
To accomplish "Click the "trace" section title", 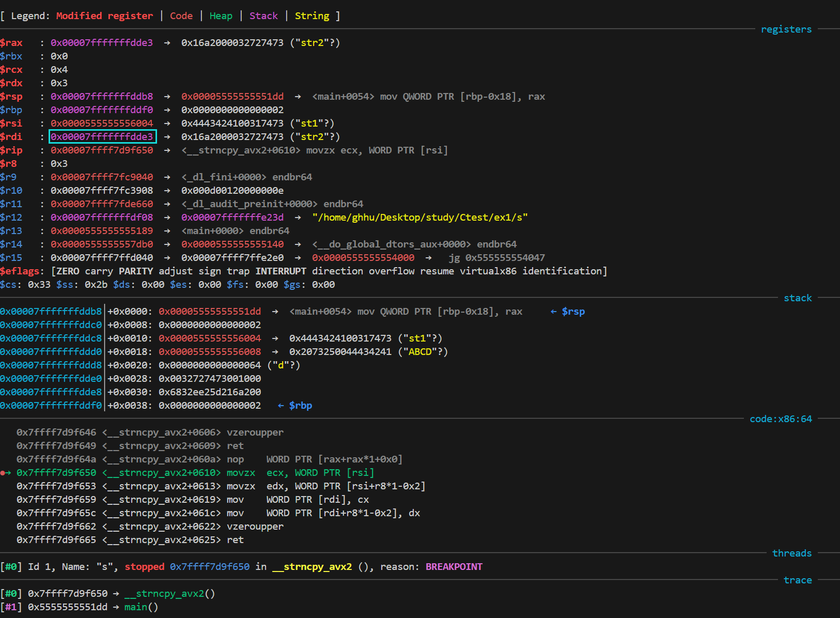I will point(798,580).
